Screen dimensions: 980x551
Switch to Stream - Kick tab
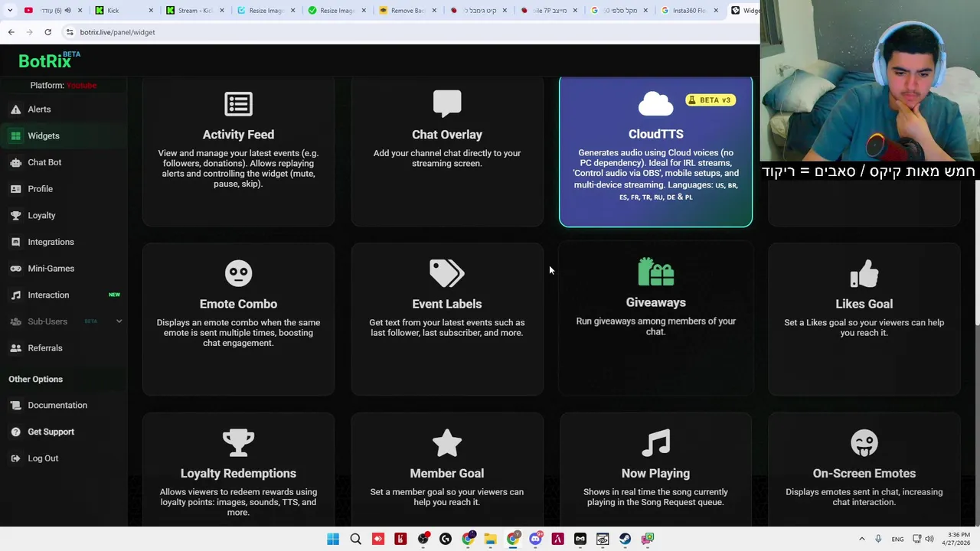click(x=193, y=11)
